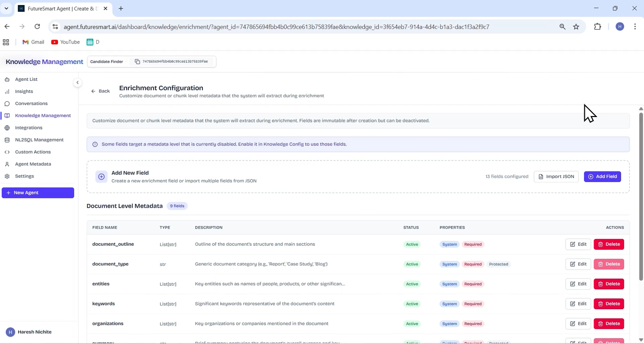Click the Candidate Finder agent label
Viewport: 644px width, 344px height.
106,62
